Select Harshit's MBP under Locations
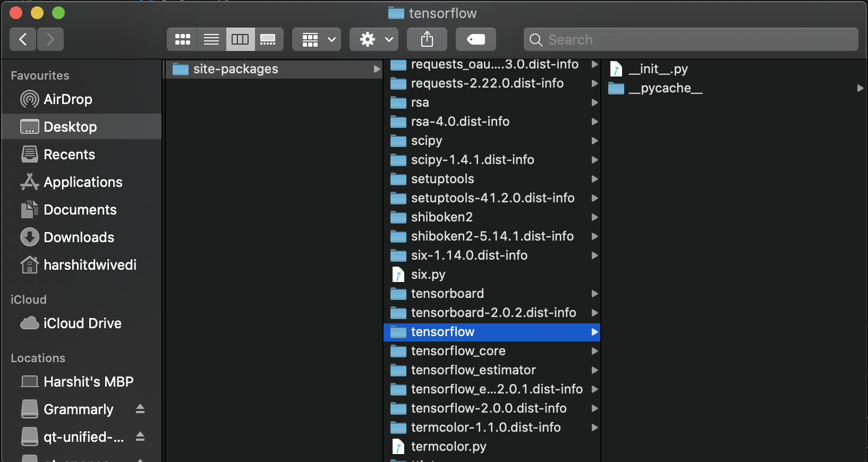This screenshot has height=462, width=868. coord(81,382)
